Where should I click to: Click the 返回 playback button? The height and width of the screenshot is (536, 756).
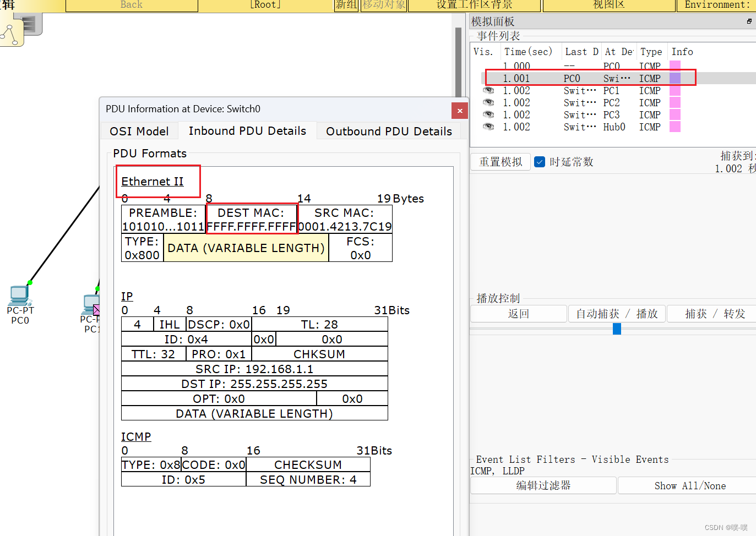[519, 314]
